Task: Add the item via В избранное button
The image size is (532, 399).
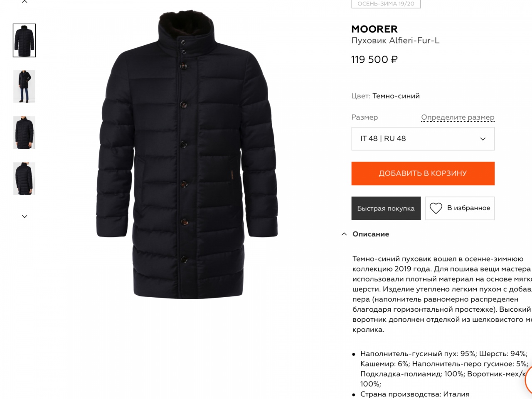Action: (x=460, y=208)
